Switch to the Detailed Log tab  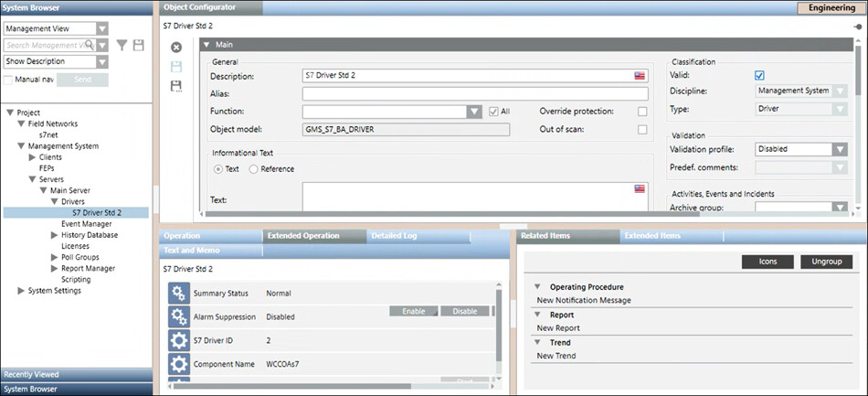(x=395, y=236)
